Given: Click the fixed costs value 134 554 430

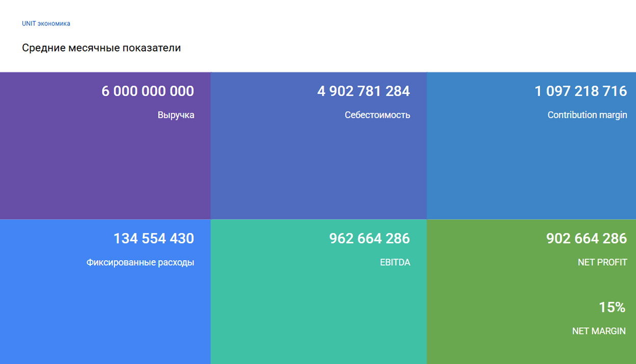Looking at the screenshot, I should click(153, 238).
